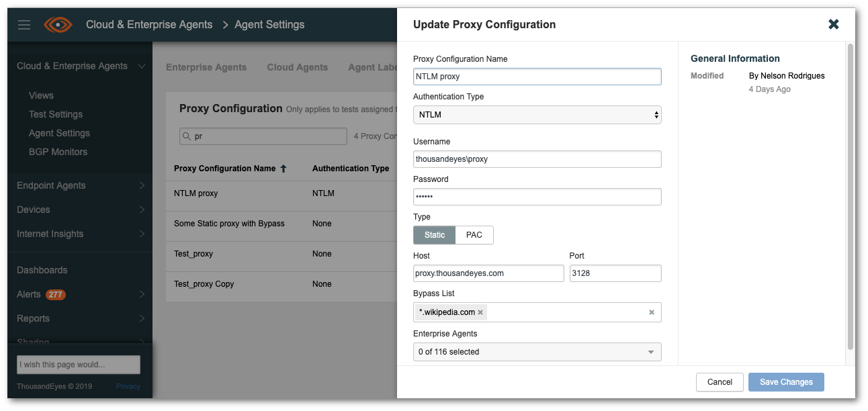Click Agent Settings breadcrumb in header
The image size is (868, 411).
(269, 25)
